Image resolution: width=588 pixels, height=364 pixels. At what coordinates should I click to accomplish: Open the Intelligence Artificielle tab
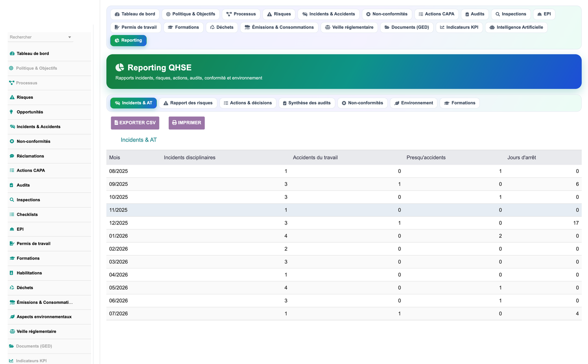tap(516, 27)
